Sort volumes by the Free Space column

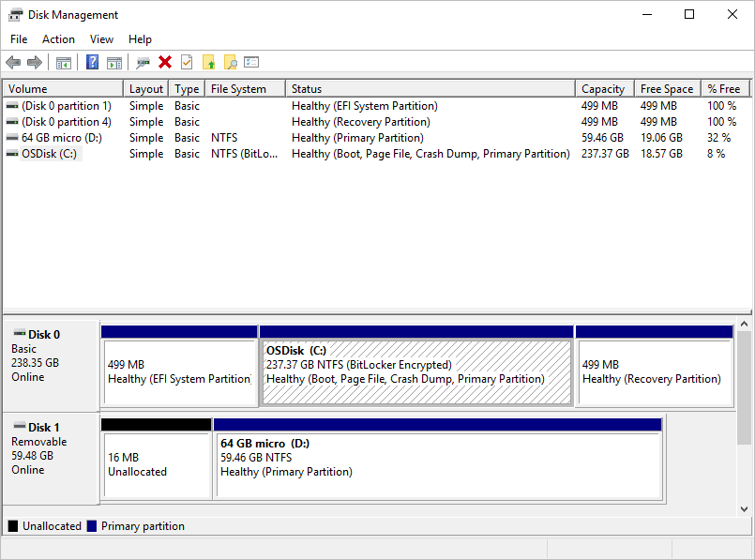tap(666, 87)
